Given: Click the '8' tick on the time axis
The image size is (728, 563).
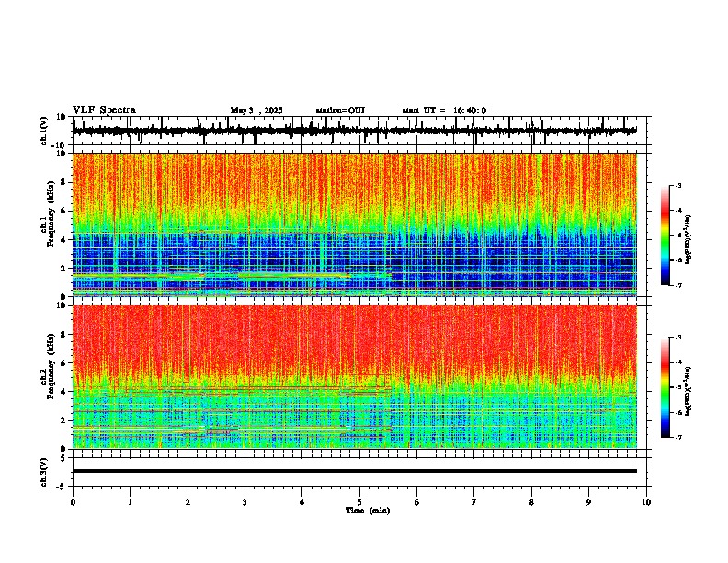Looking at the screenshot, I should tap(531, 502).
